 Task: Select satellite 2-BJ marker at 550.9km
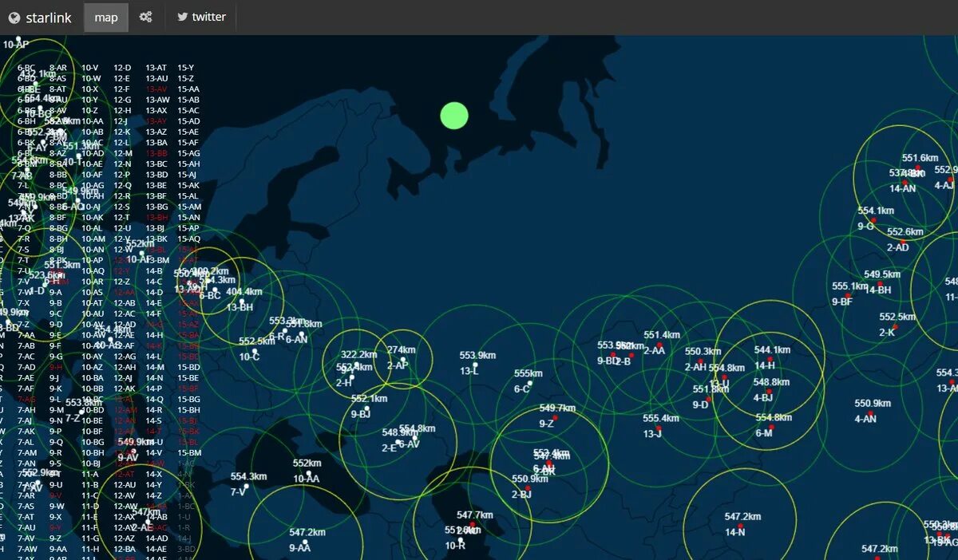coord(528,488)
